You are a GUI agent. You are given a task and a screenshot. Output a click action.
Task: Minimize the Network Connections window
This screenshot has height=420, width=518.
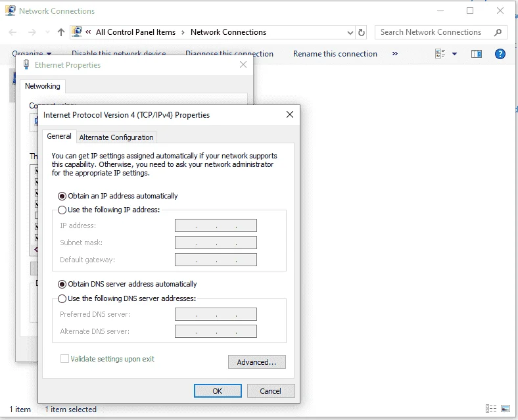click(x=440, y=11)
